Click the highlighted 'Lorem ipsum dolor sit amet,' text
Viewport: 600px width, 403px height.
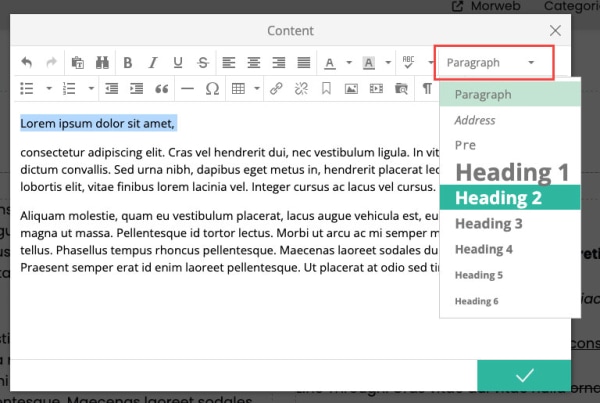[98, 124]
